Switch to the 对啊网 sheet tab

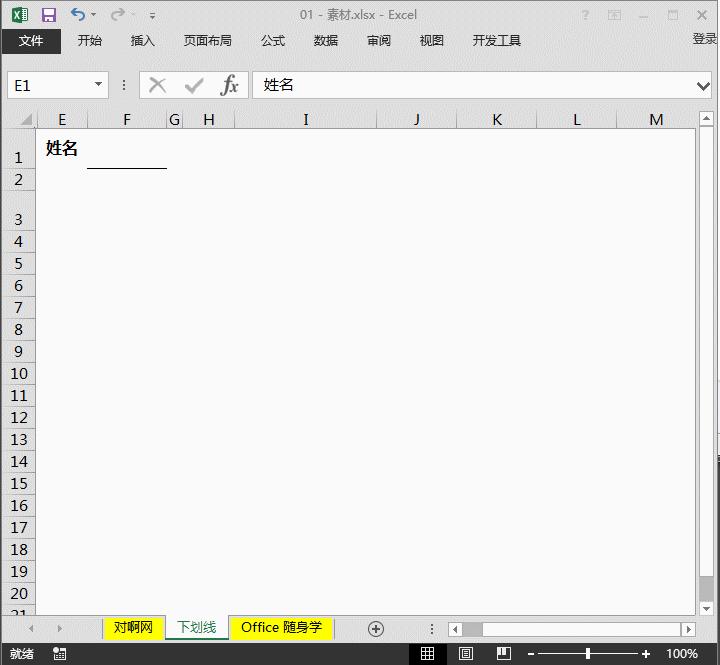coord(133,627)
